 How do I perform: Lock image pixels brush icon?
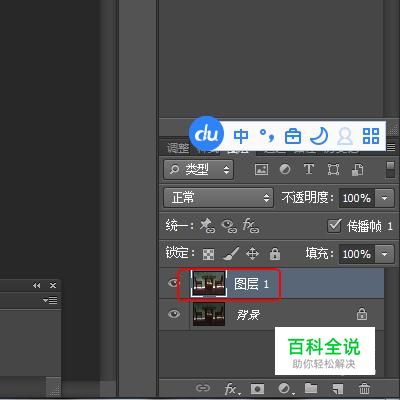tap(231, 254)
